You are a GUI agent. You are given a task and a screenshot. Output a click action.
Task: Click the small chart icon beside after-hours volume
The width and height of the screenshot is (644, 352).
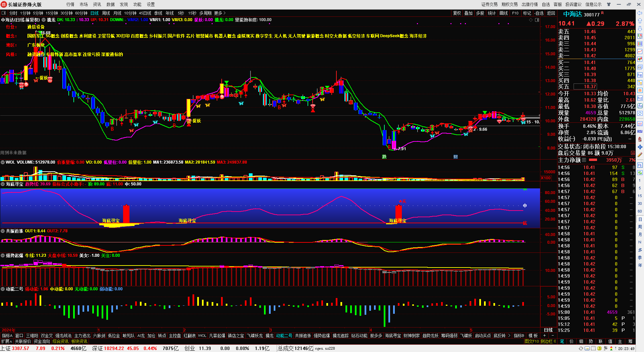coord(633,153)
